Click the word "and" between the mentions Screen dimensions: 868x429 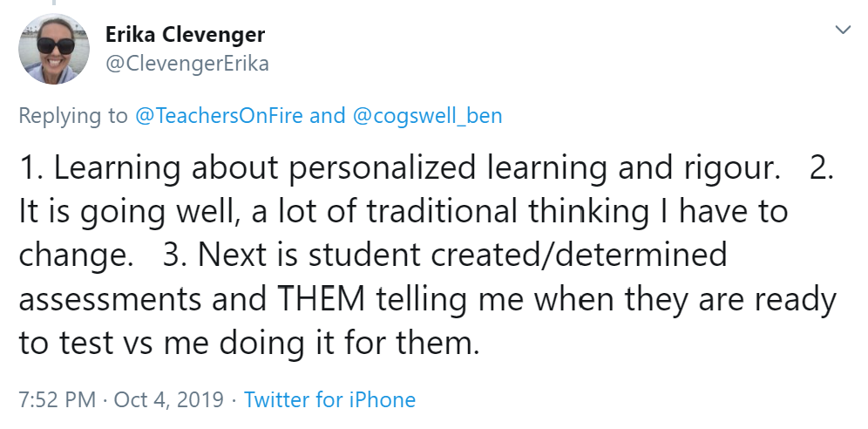(x=328, y=116)
